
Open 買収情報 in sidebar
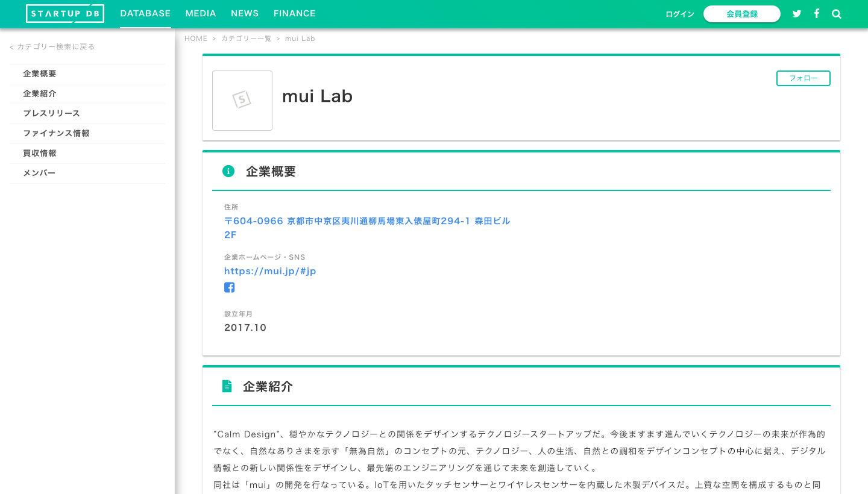coord(87,153)
